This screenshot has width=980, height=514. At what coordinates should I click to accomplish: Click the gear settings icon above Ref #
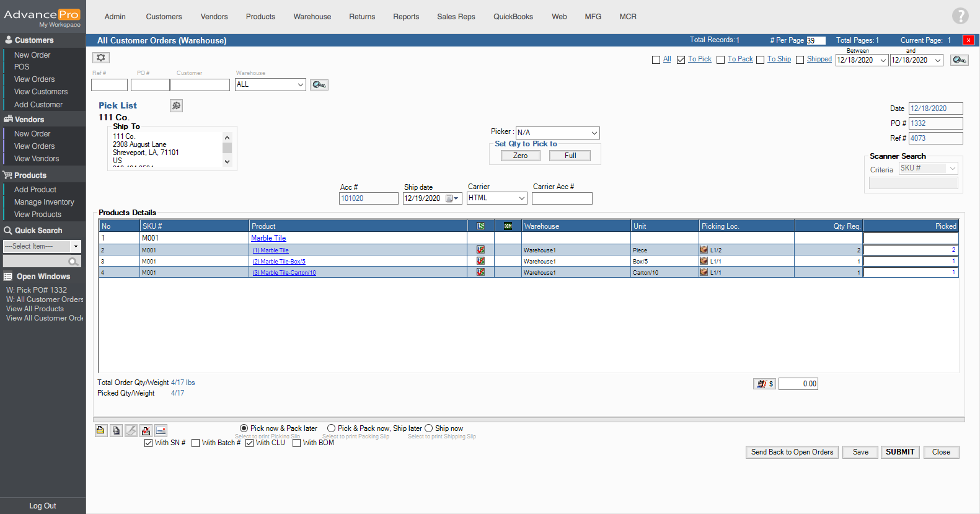[x=101, y=58]
